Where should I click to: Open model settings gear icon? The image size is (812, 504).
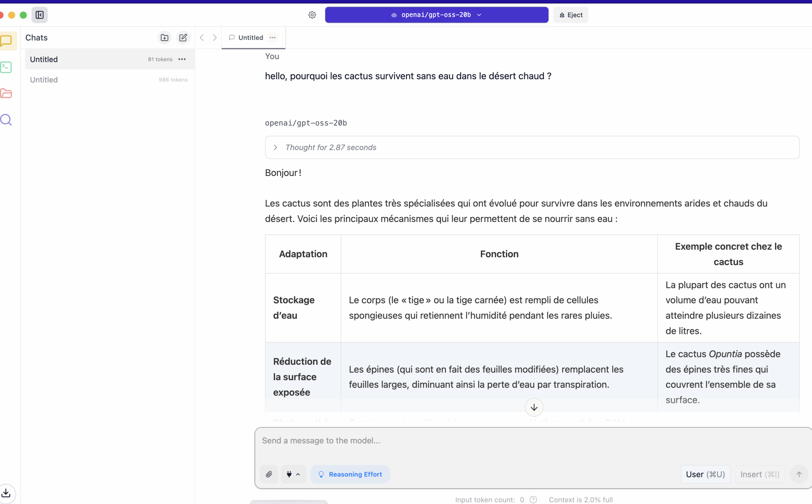[312, 15]
